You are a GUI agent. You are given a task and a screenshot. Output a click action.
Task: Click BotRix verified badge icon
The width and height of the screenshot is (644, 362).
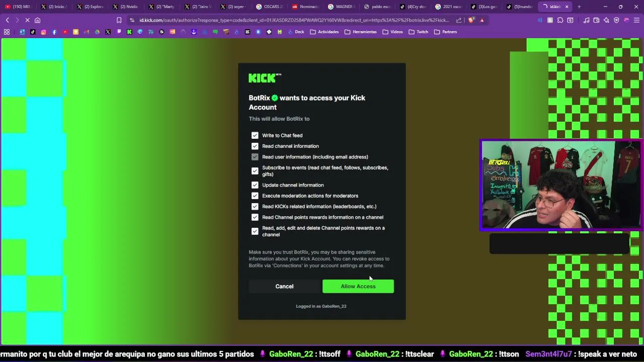pos(275,98)
